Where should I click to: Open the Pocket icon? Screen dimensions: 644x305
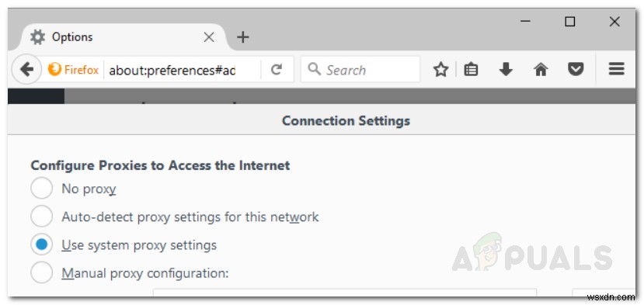tap(576, 70)
